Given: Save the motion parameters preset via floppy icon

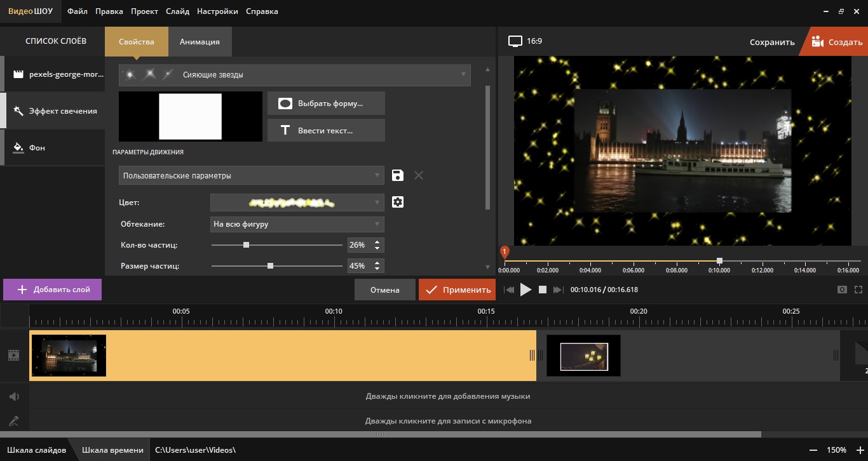Looking at the screenshot, I should click(x=398, y=175).
